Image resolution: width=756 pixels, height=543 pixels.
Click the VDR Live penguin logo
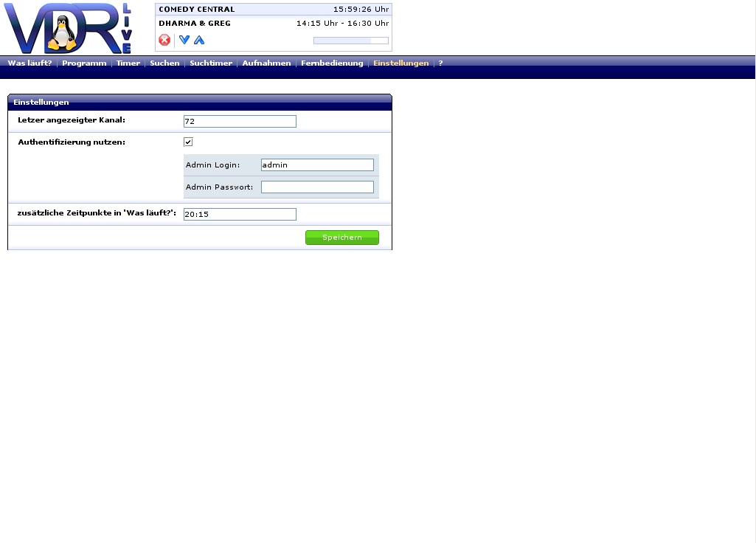click(x=68, y=28)
